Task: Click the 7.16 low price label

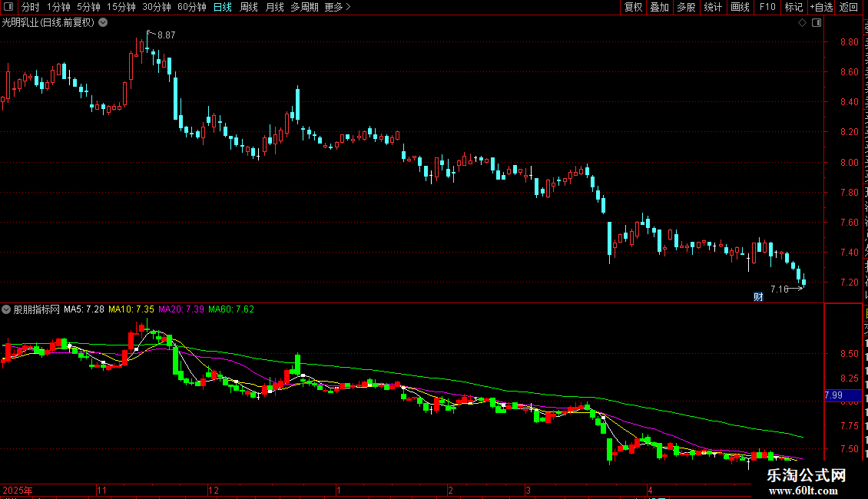Action: pyautogui.click(x=780, y=289)
